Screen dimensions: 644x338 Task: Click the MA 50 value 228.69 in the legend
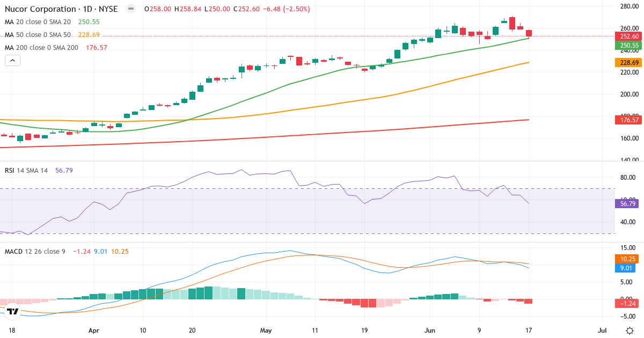pos(89,35)
